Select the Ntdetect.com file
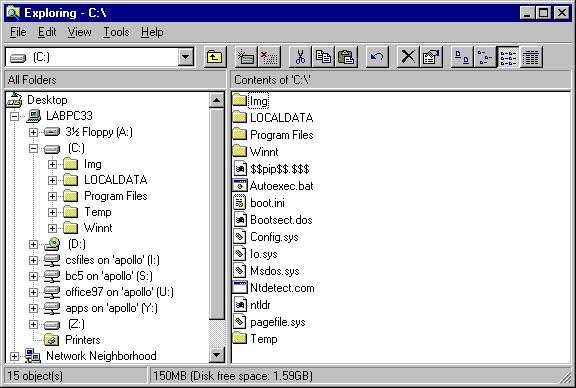Viewport: 576px width, 388px height. [x=274, y=288]
